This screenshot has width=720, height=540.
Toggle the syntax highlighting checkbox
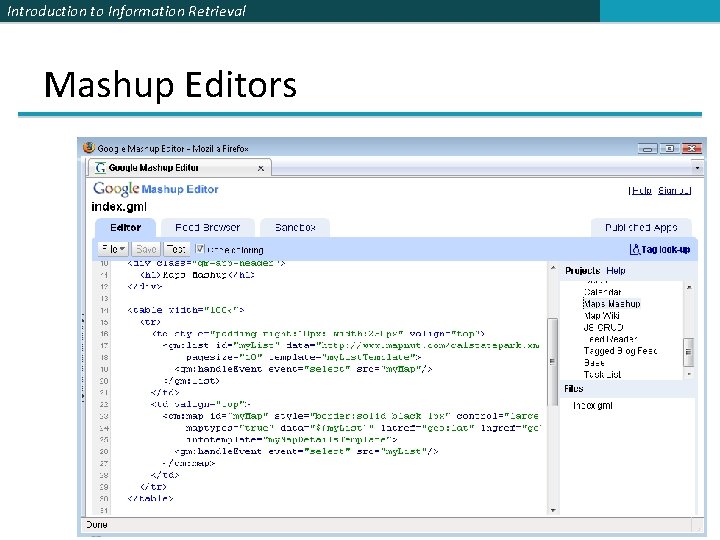[x=199, y=249]
